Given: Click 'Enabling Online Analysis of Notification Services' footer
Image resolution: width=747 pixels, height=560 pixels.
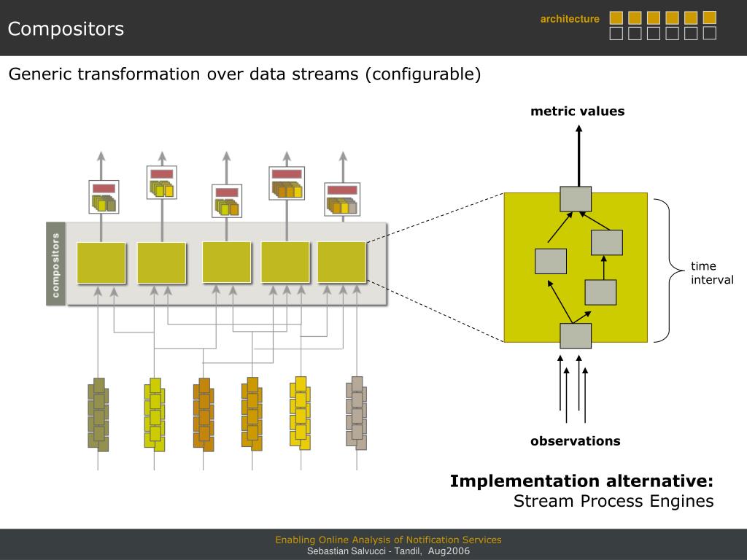Looking at the screenshot, I should pos(388,540).
